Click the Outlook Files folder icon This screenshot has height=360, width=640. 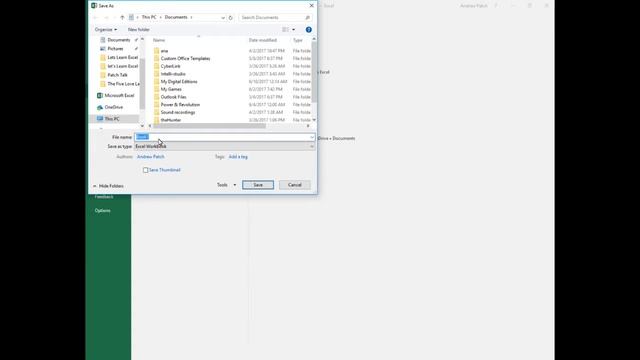click(x=156, y=97)
